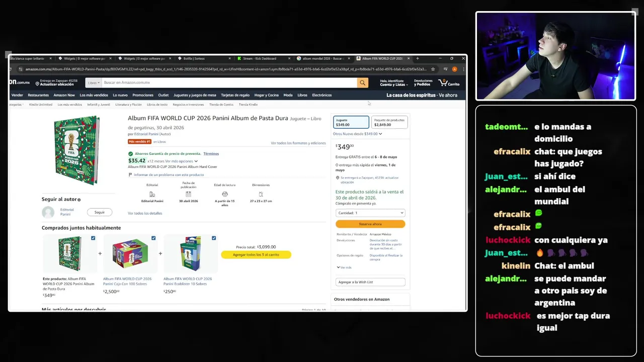Screen dimensions: 644x362
Task: Uncheck the Ecoblister 10 Sobres checkbox
Action: click(214, 238)
